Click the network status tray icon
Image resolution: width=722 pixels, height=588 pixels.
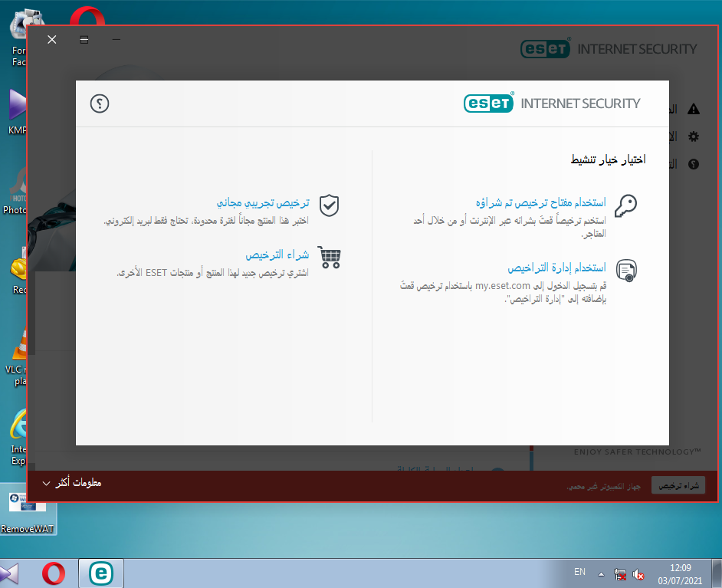coord(620,574)
